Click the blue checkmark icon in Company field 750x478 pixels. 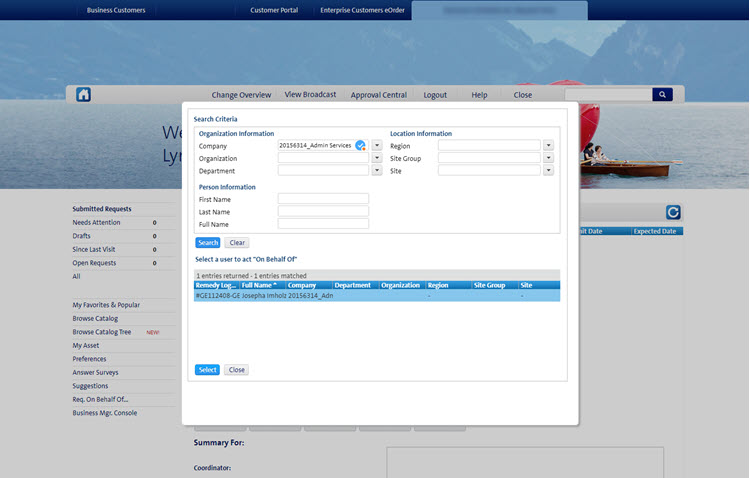pyautogui.click(x=360, y=146)
